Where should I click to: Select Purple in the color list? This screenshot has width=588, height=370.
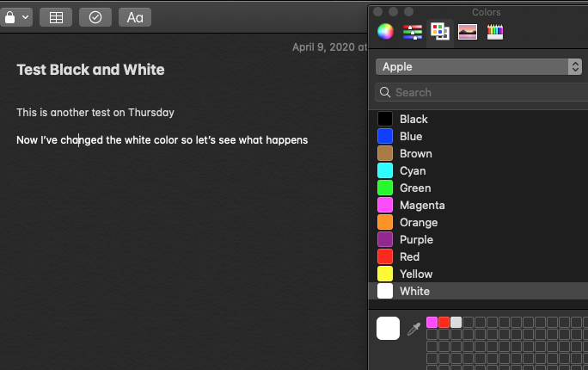(x=478, y=239)
